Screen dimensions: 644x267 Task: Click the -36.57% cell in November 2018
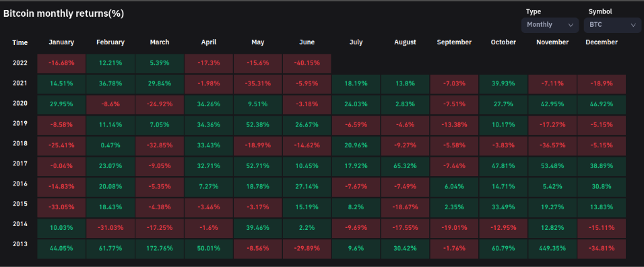(552, 146)
